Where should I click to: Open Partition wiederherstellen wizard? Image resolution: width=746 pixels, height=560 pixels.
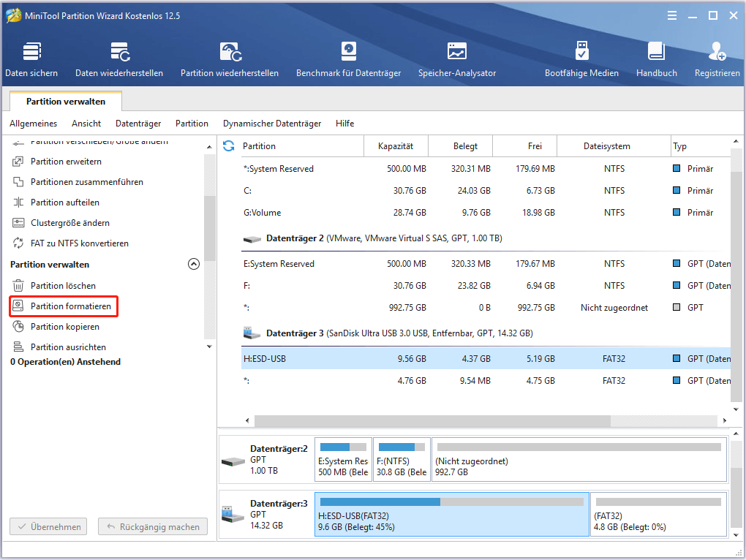click(x=230, y=59)
